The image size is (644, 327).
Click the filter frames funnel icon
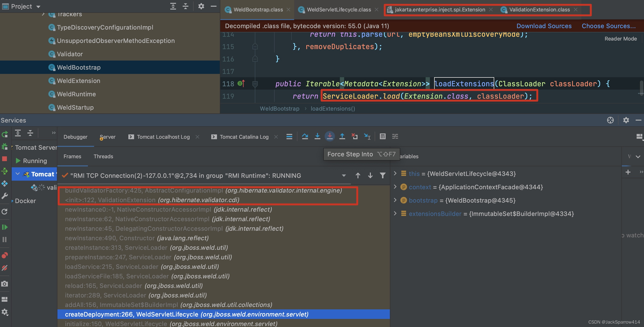pos(382,176)
